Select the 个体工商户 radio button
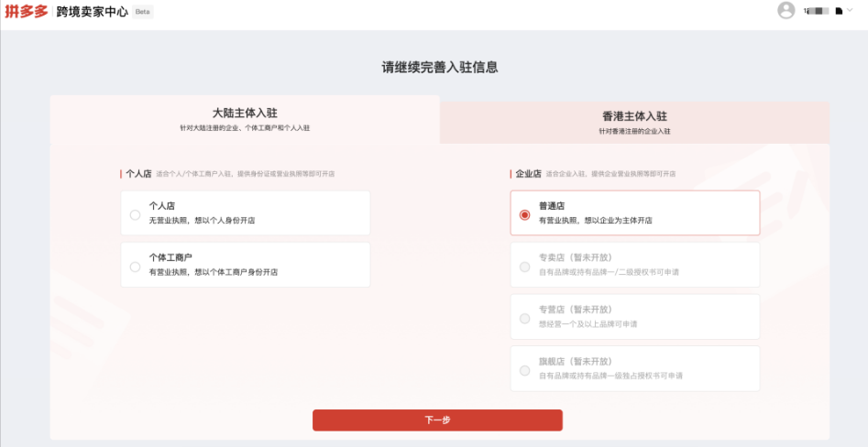 coord(135,267)
